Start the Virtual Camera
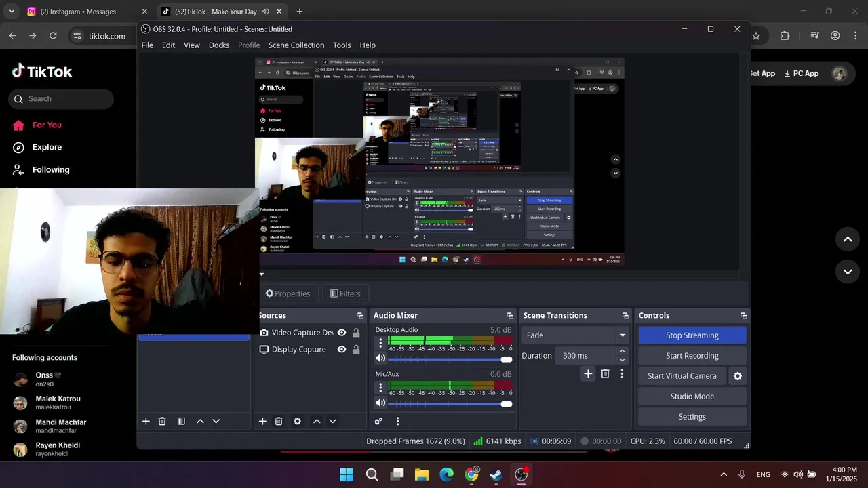Viewport: 868px width, 488px height. click(682, 375)
